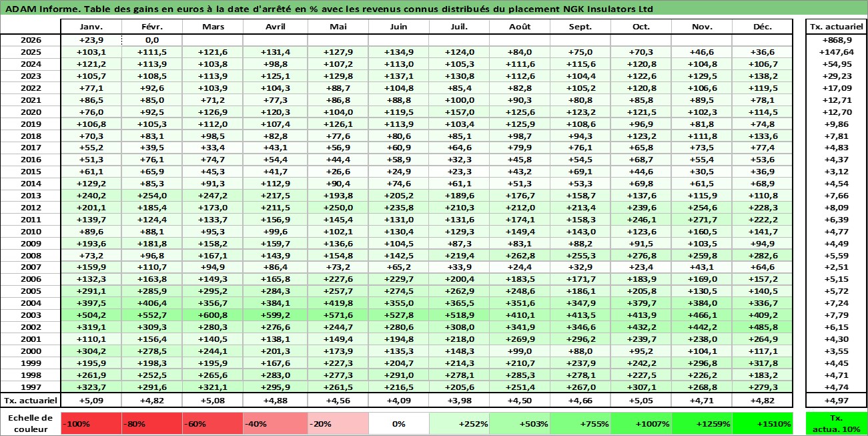
Task: Click the +254,0 cell in February 2013
Action: [151, 196]
